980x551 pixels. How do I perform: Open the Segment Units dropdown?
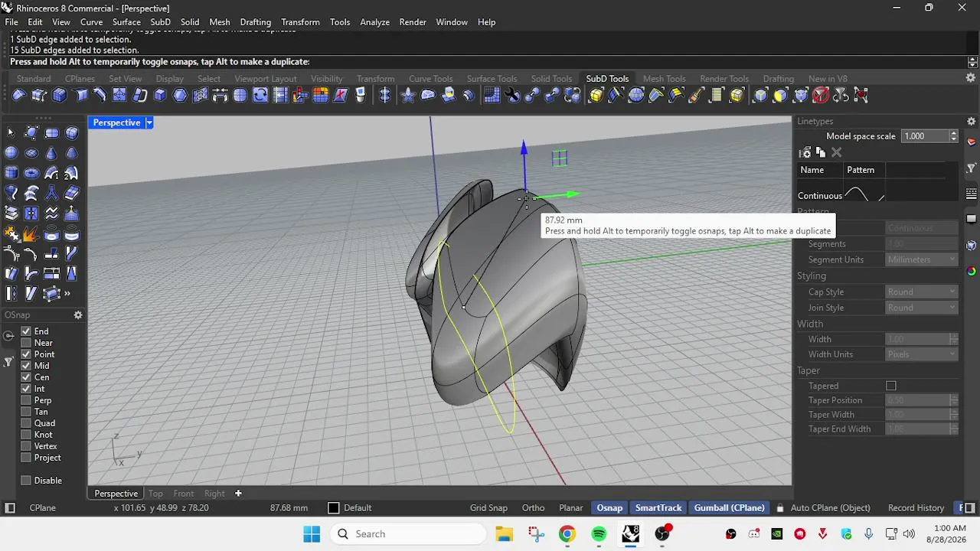click(x=922, y=259)
